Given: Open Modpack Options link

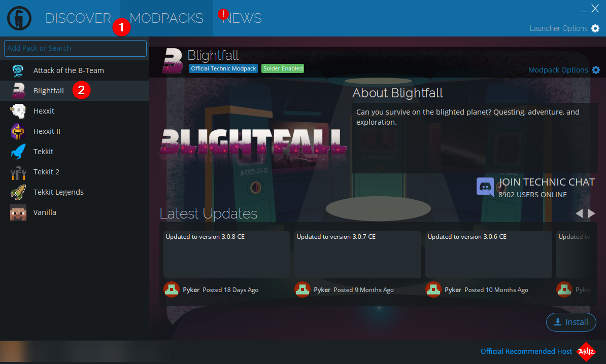Looking at the screenshot, I should coord(558,70).
